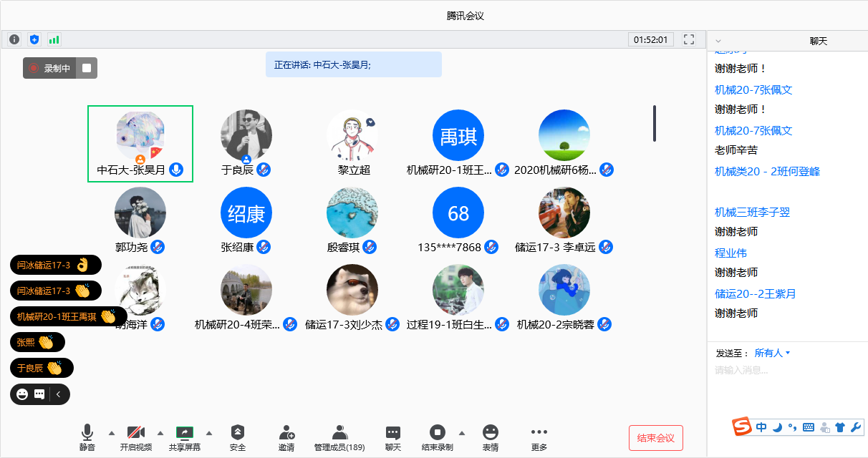Open the More (更多) menu
Image resolution: width=868 pixels, height=458 pixels.
539,437
